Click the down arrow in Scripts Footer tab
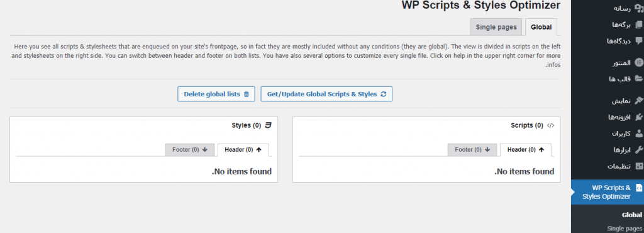The width and height of the screenshot is (644, 233). coord(487,150)
